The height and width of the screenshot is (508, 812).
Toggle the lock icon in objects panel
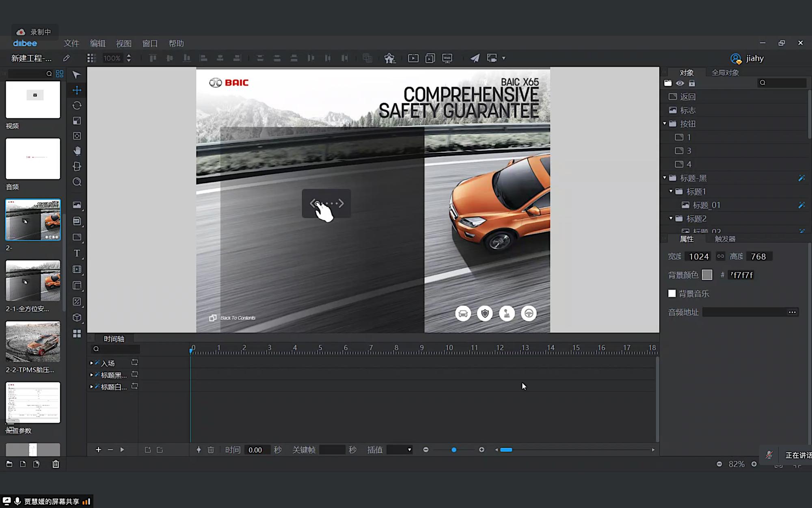pyautogui.click(x=692, y=83)
